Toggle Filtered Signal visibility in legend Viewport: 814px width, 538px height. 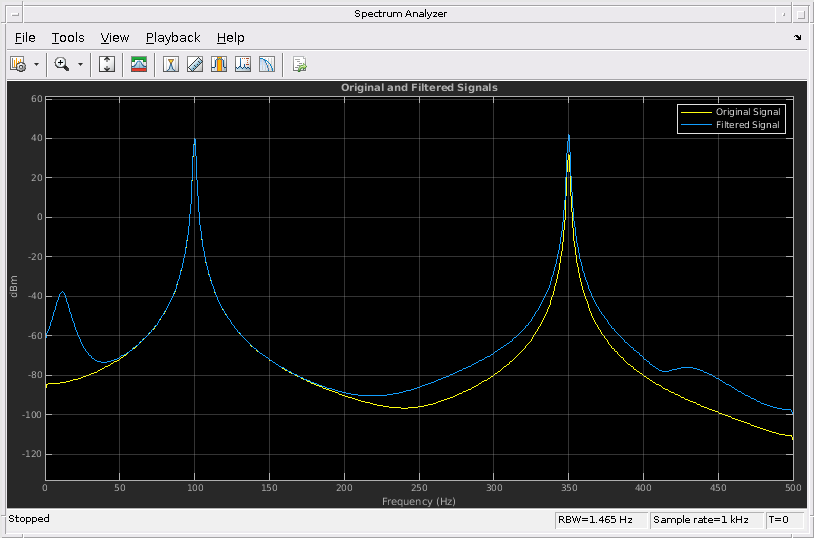747,125
